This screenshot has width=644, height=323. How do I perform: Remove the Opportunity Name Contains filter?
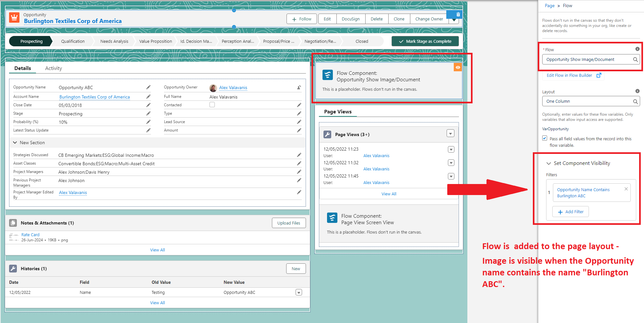[626, 189]
